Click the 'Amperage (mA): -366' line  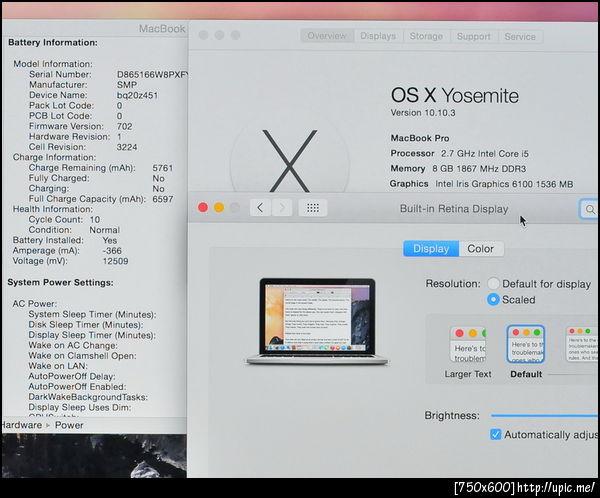67,251
